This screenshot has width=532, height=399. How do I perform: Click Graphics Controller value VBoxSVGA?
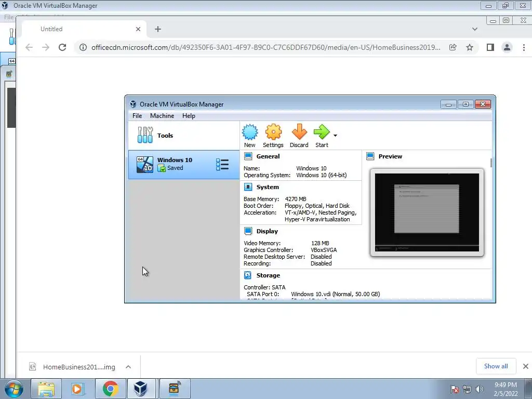pos(324,250)
